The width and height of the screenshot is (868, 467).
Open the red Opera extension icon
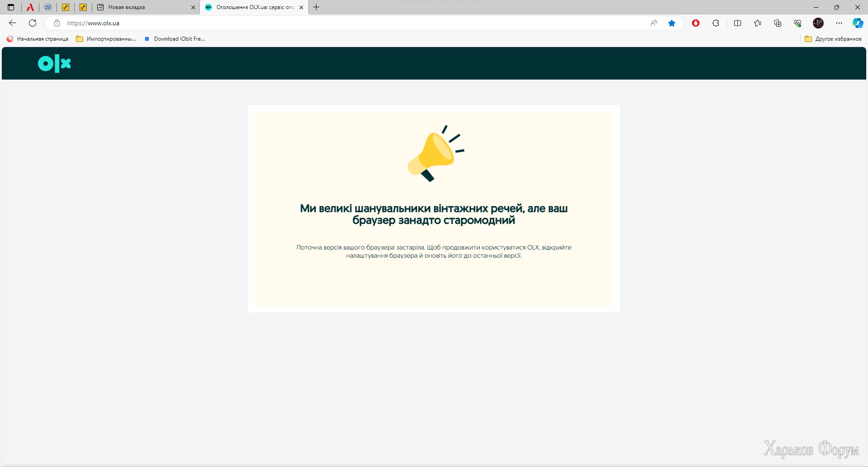click(x=696, y=23)
